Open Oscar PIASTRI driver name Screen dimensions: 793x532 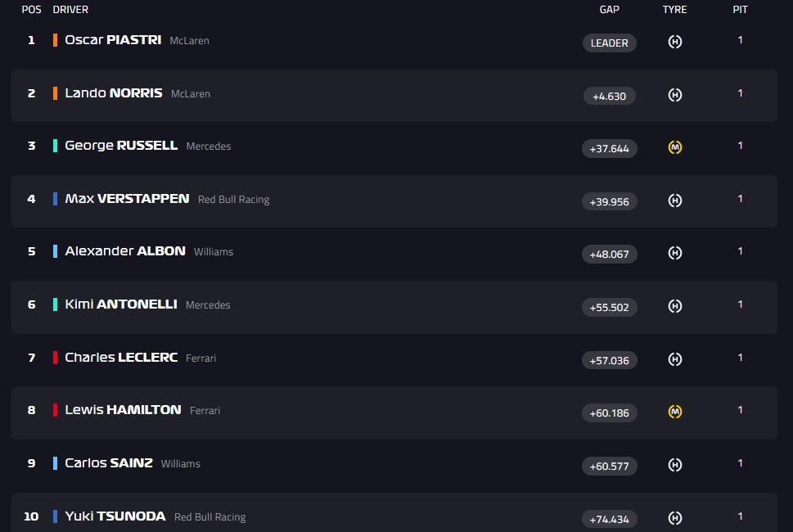click(113, 40)
